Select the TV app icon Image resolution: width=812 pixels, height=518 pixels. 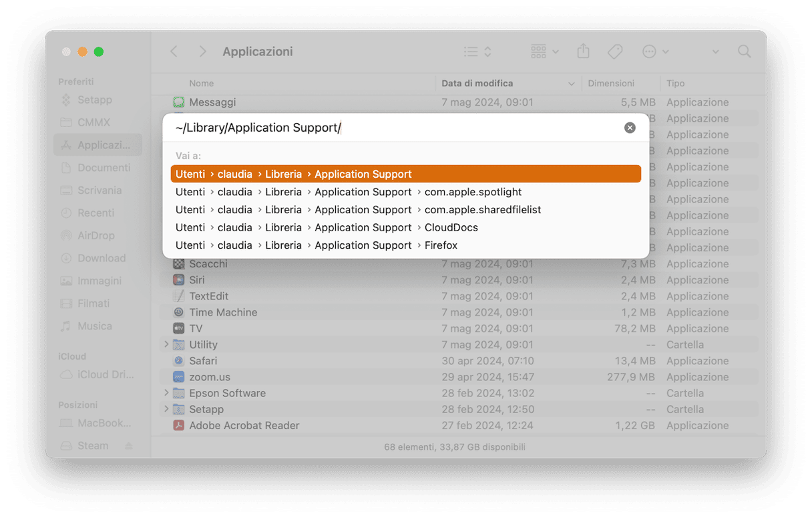(x=178, y=328)
